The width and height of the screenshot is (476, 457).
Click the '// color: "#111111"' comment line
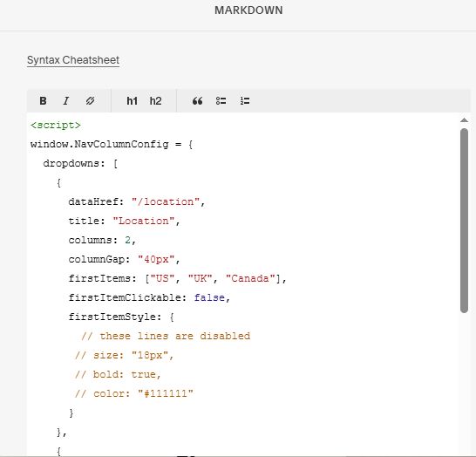click(134, 393)
